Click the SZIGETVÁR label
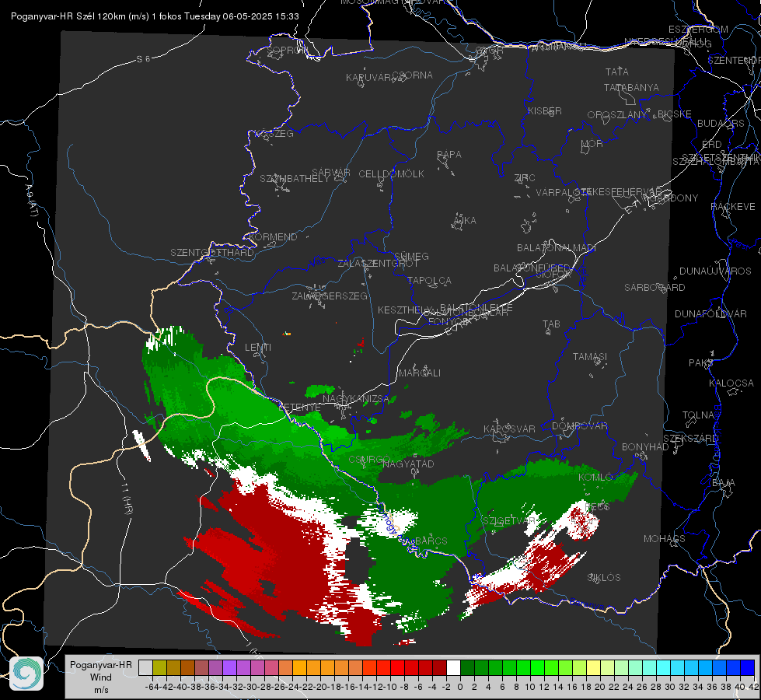Viewport: 761px width, 700px height. tap(509, 521)
